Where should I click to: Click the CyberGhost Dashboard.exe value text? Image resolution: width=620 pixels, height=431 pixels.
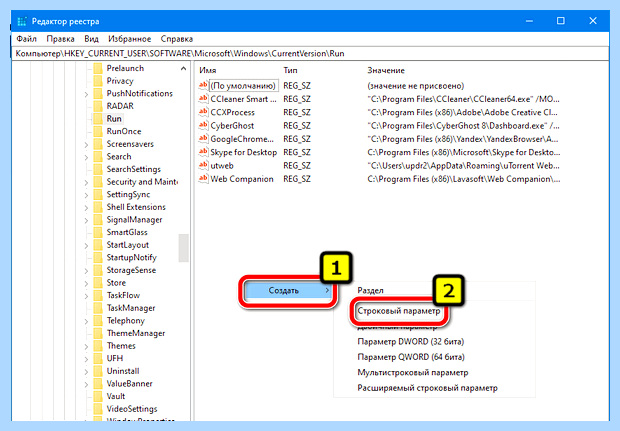coord(463,126)
